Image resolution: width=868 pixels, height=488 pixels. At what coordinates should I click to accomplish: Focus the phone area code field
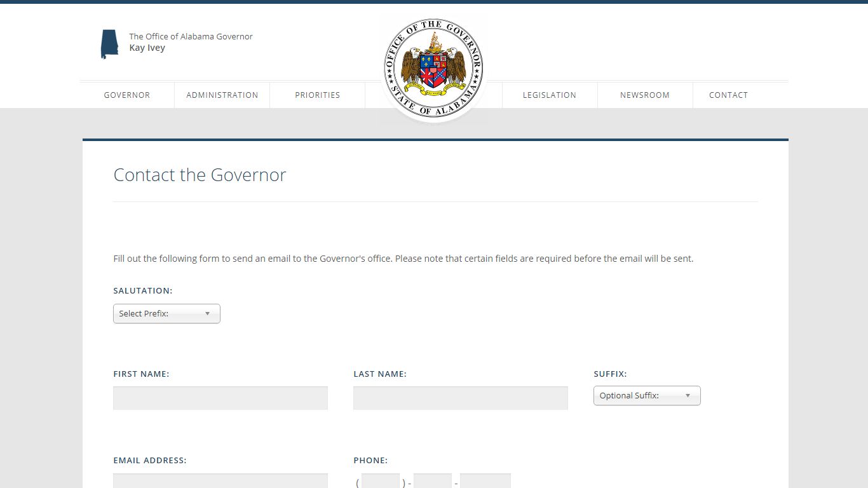tap(381, 481)
